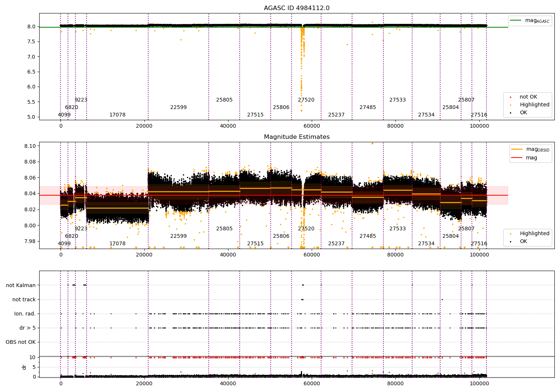The width and height of the screenshot is (560, 392).
Task: Click obsid label 27520 in Magnitude Estimates plot
Action: [x=306, y=229]
